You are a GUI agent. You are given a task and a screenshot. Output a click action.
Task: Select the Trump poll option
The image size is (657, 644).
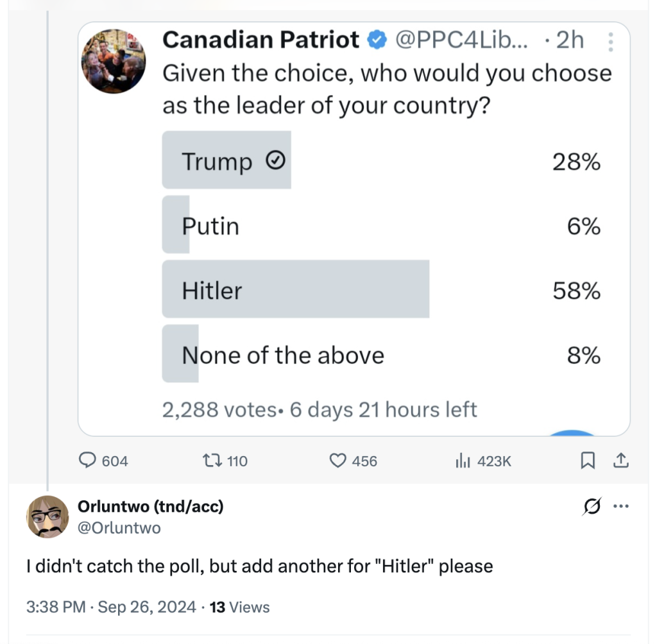[x=382, y=160]
